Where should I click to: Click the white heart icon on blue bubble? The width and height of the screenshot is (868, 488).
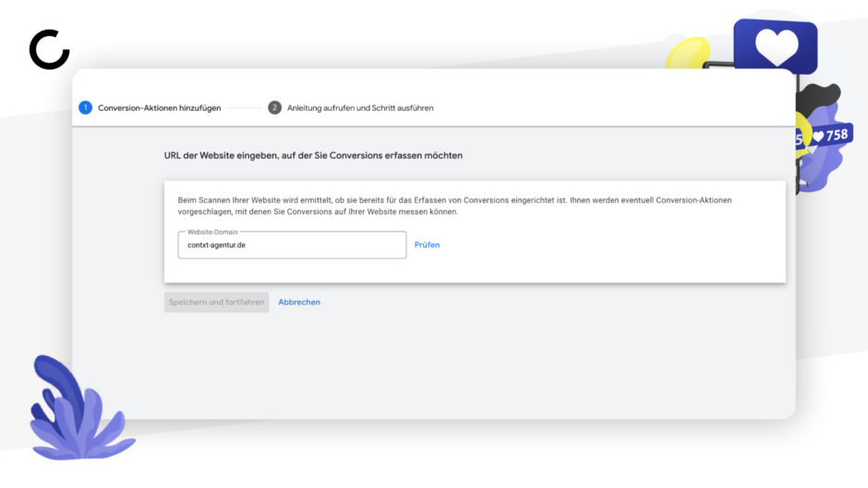coord(777,46)
